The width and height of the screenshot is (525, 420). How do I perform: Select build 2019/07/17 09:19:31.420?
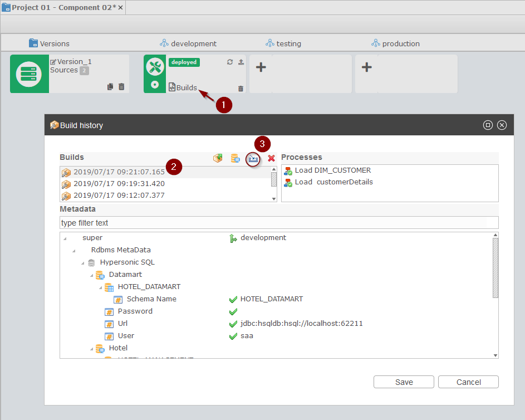click(x=117, y=184)
